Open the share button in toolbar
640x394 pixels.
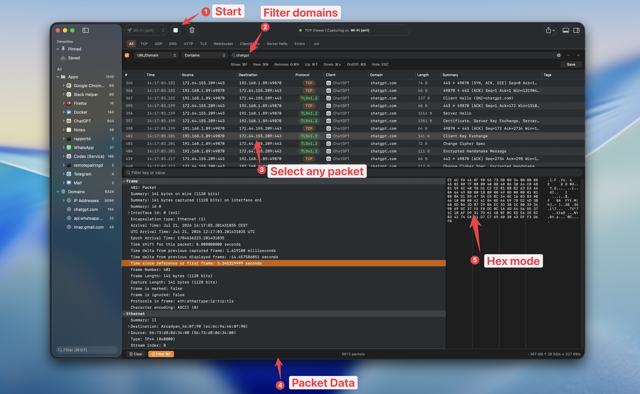[x=549, y=30]
